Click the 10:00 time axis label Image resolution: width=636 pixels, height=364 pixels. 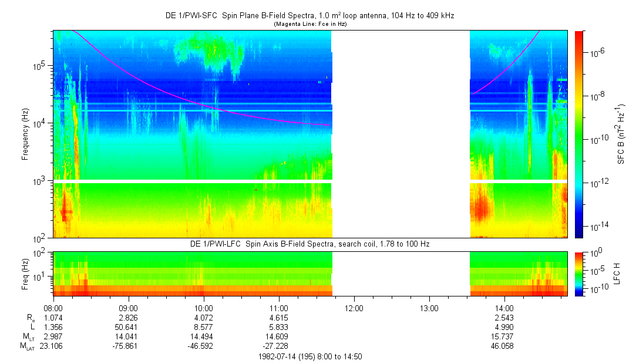204,308
